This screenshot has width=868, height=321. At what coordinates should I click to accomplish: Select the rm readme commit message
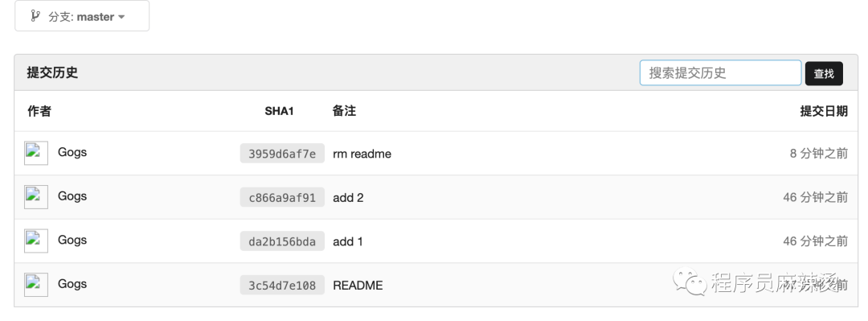(x=362, y=154)
